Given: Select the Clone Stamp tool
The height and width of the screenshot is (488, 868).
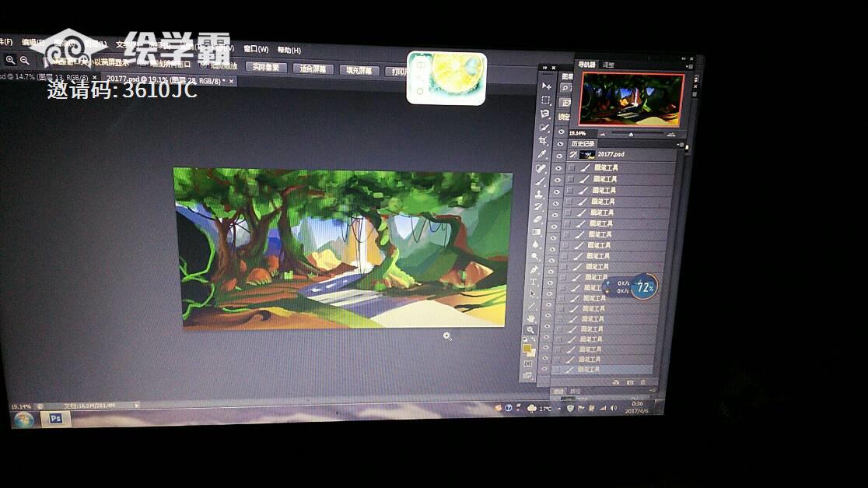Looking at the screenshot, I should (x=539, y=194).
